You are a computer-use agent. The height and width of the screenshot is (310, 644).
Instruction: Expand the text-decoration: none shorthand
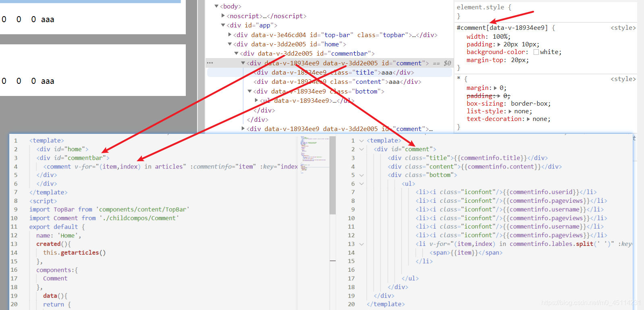coord(528,119)
